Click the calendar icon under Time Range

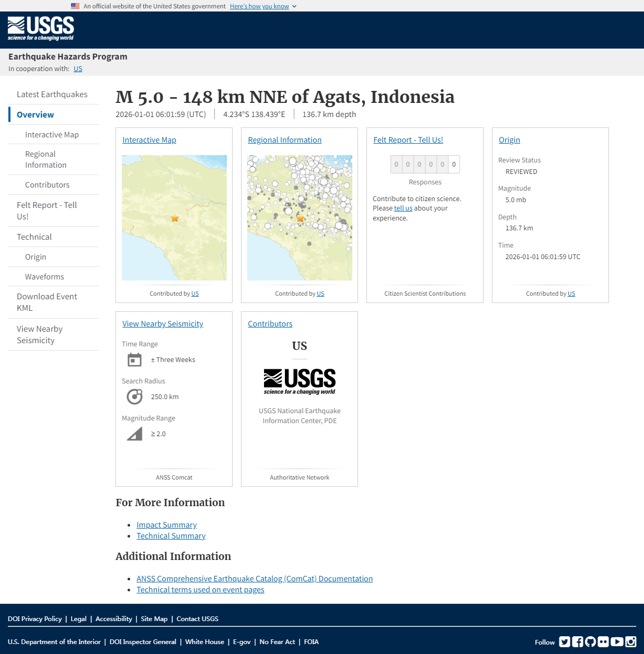point(134,359)
